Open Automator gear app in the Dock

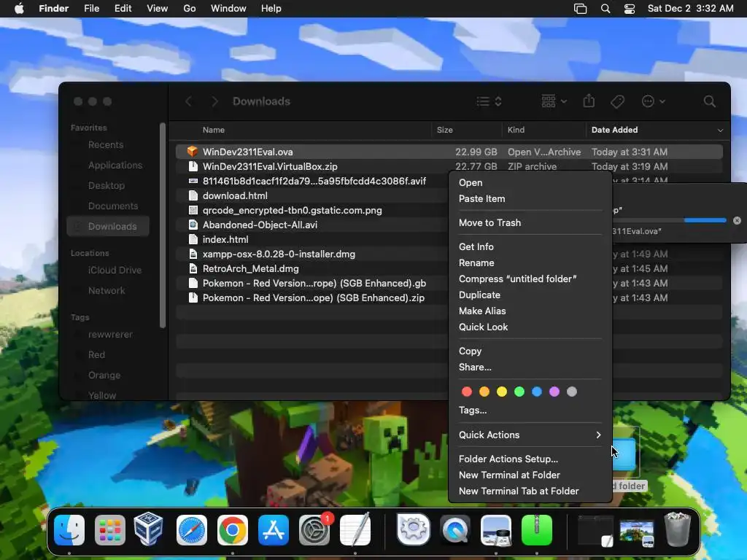(413, 529)
